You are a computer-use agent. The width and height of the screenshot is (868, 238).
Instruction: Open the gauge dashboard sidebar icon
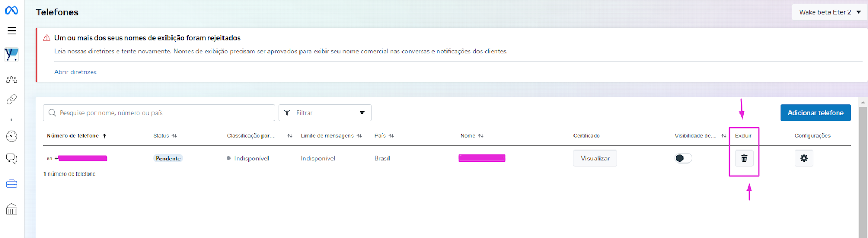point(11,136)
